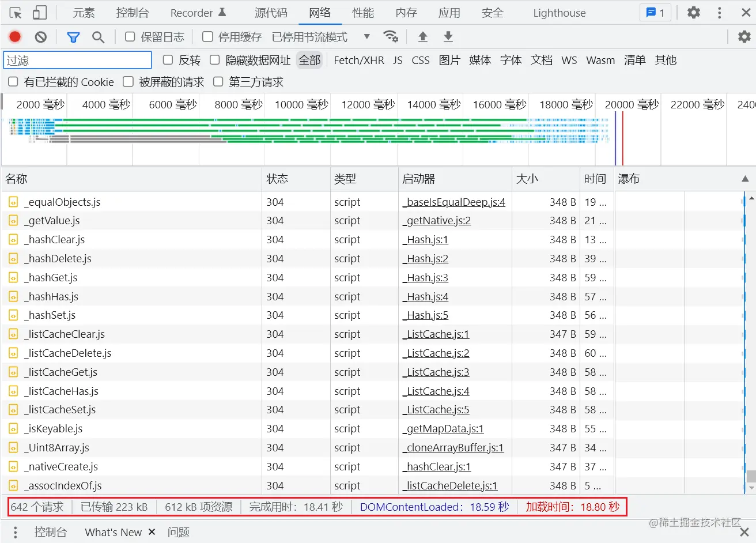Filter requests by 图片 type

coord(449,61)
